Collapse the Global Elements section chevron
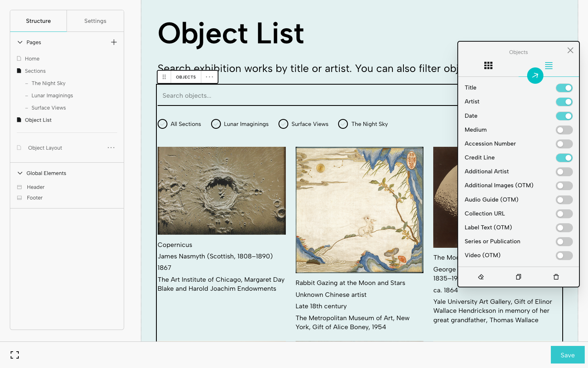This screenshot has width=588, height=368. (20, 173)
